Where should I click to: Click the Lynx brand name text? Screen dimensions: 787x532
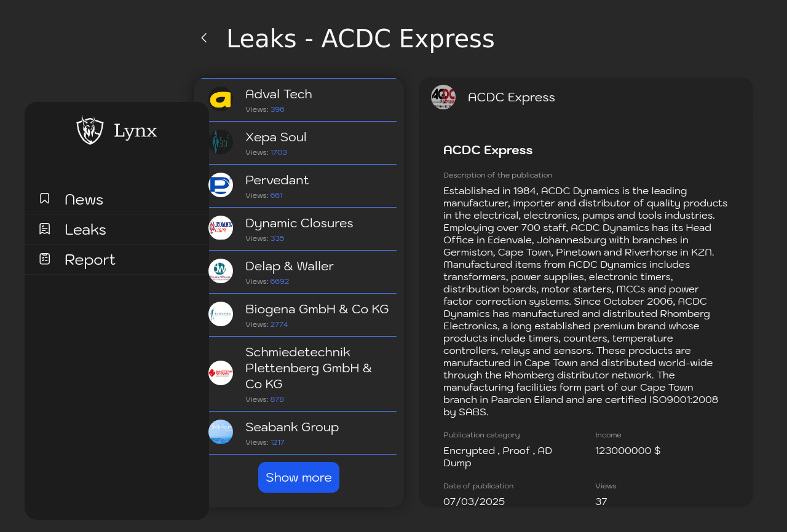pos(135,131)
